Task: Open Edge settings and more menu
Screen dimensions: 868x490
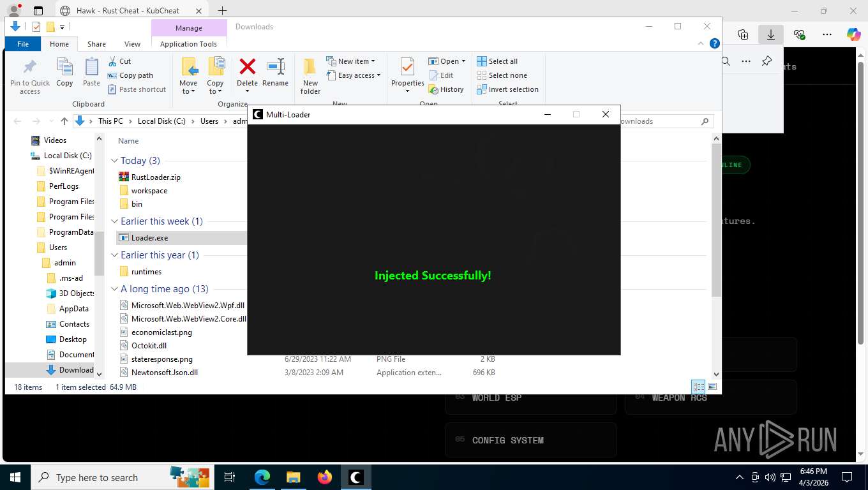Action: [x=827, y=35]
